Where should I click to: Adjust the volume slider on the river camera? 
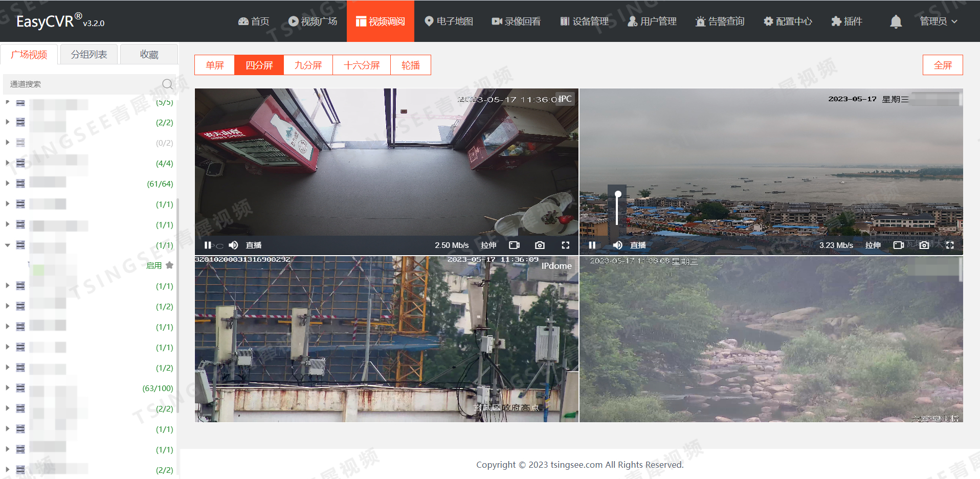tap(617, 209)
